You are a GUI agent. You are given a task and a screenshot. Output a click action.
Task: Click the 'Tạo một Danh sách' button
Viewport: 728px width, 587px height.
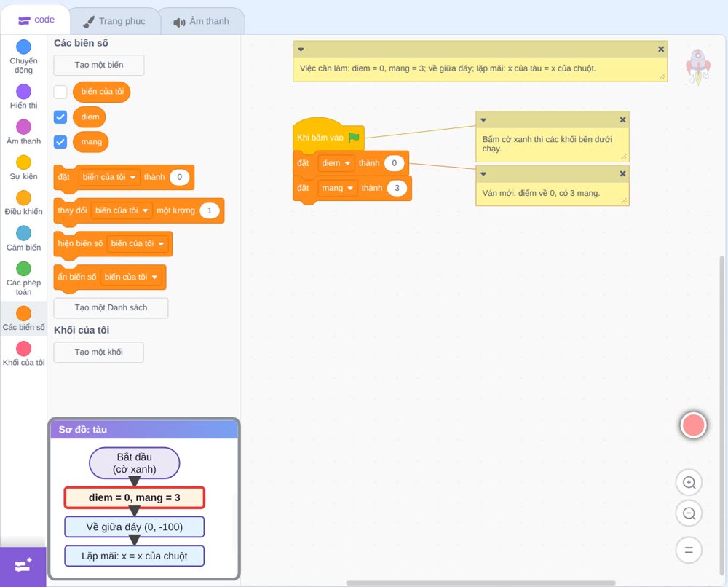(111, 307)
